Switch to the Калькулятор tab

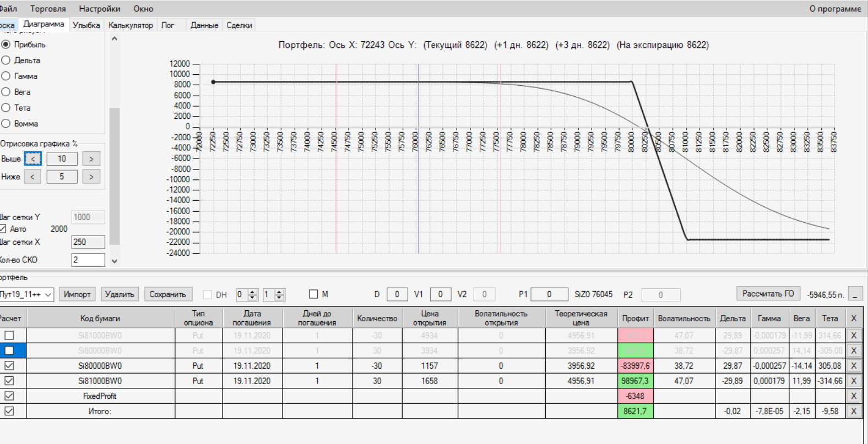(131, 25)
